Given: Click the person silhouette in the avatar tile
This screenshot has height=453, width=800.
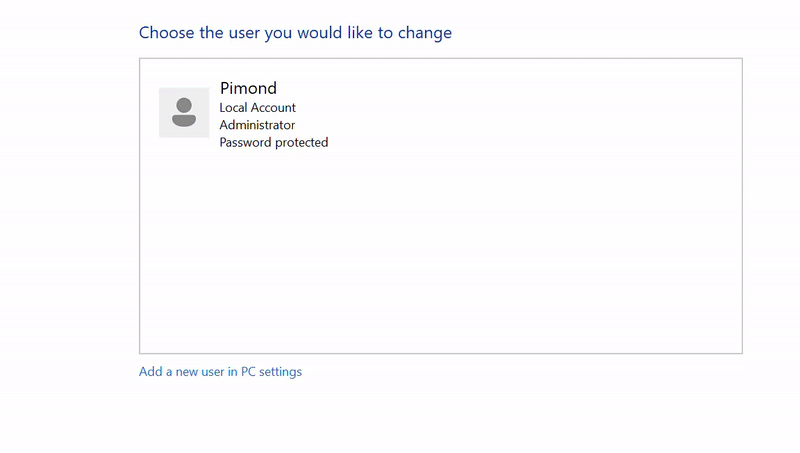Looking at the screenshot, I should pos(184,111).
